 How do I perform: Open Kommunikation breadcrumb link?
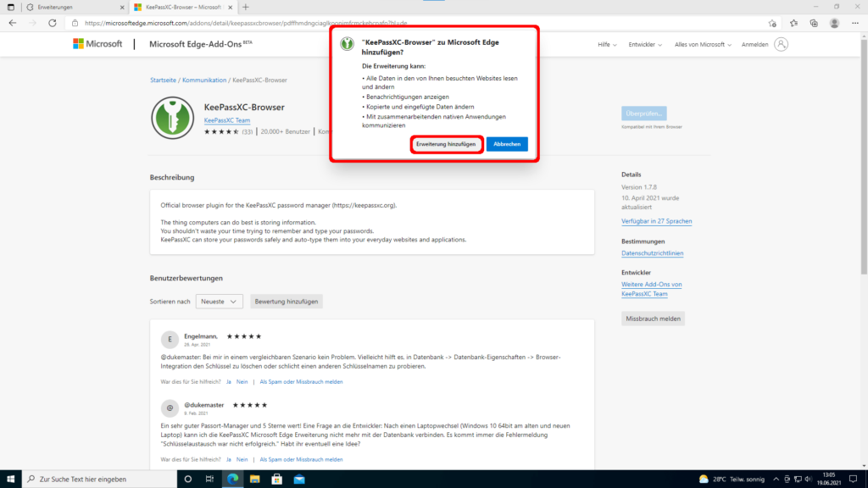204,80
